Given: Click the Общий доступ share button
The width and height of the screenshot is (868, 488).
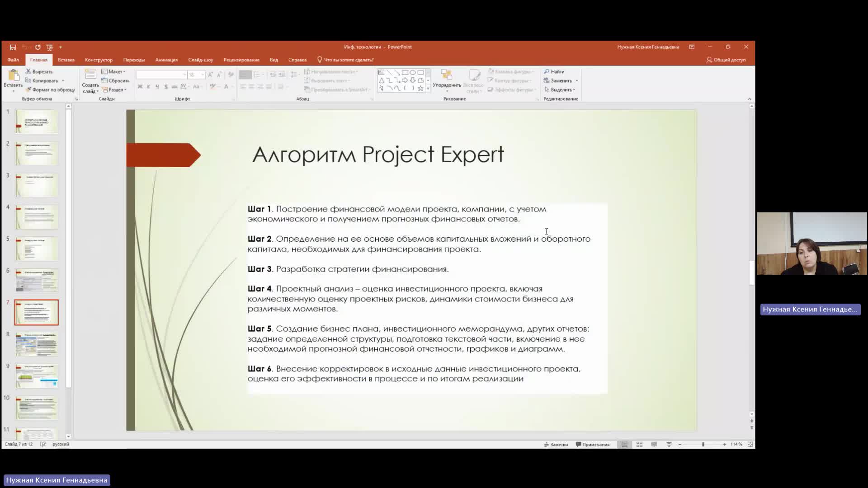Looking at the screenshot, I should click(726, 60).
